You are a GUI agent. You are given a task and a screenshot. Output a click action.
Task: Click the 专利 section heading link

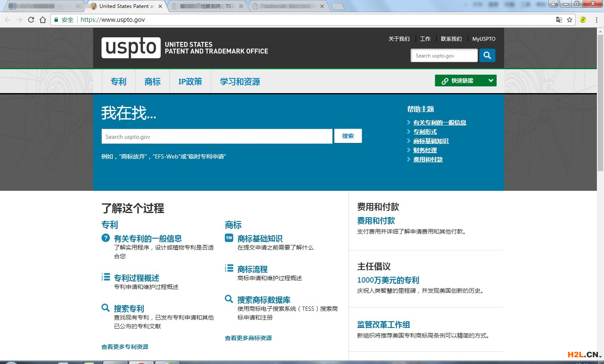click(x=110, y=225)
